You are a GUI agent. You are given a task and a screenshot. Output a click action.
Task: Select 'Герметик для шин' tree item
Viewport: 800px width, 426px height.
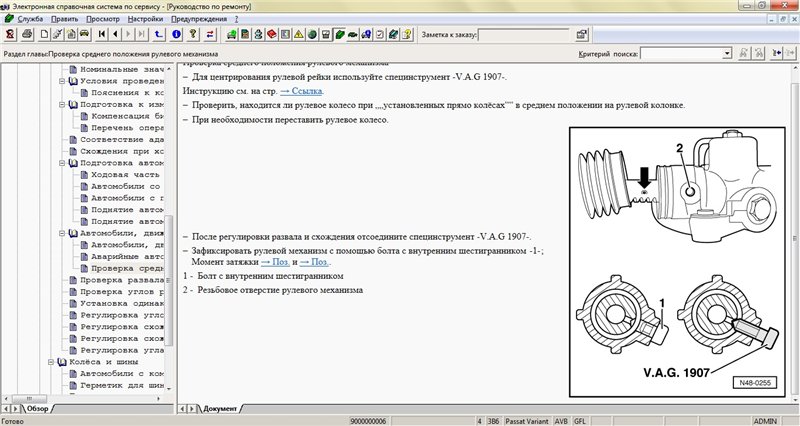122,386
